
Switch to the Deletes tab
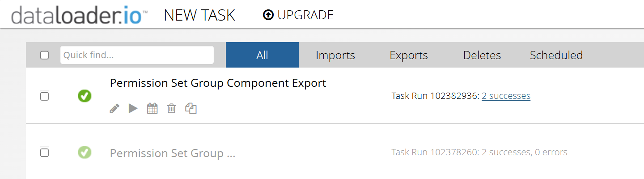(482, 55)
